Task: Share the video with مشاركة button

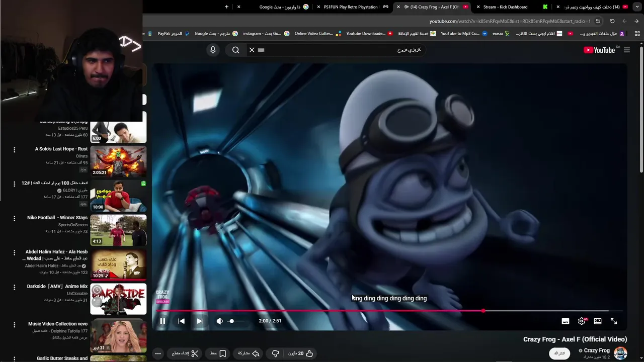Action: [x=248, y=353]
